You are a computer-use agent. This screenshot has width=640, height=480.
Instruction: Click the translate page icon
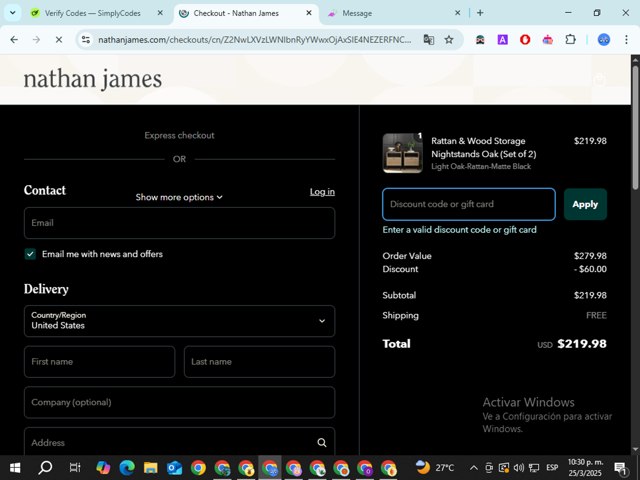(429, 40)
